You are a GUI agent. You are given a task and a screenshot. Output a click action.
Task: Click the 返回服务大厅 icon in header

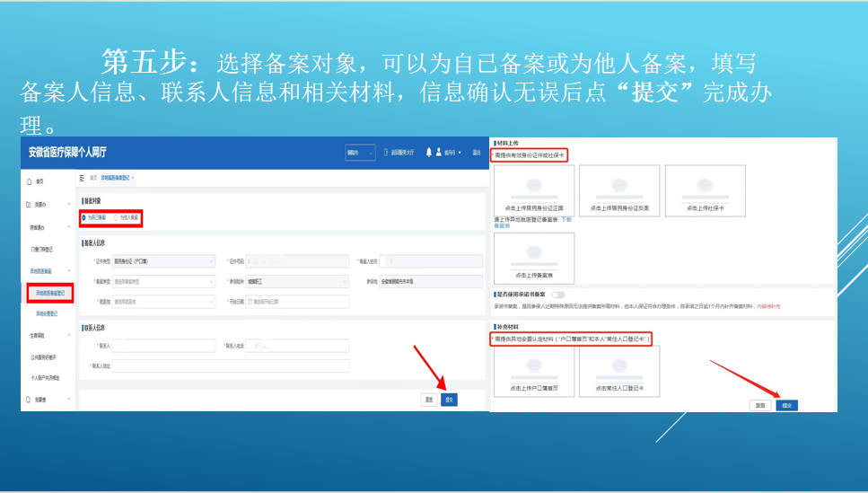click(x=386, y=152)
